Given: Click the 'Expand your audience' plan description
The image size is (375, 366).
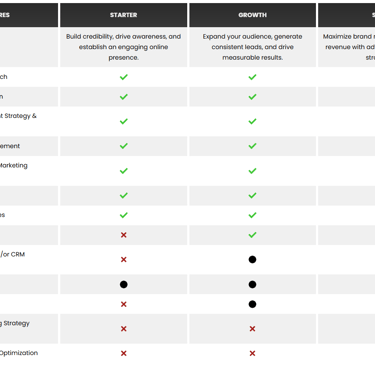Looking at the screenshot, I should pos(252,47).
